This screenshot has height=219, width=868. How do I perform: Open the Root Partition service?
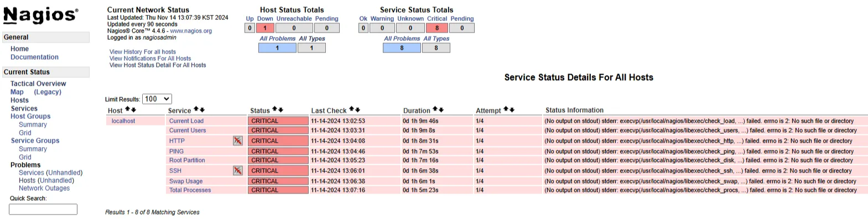[x=187, y=160]
